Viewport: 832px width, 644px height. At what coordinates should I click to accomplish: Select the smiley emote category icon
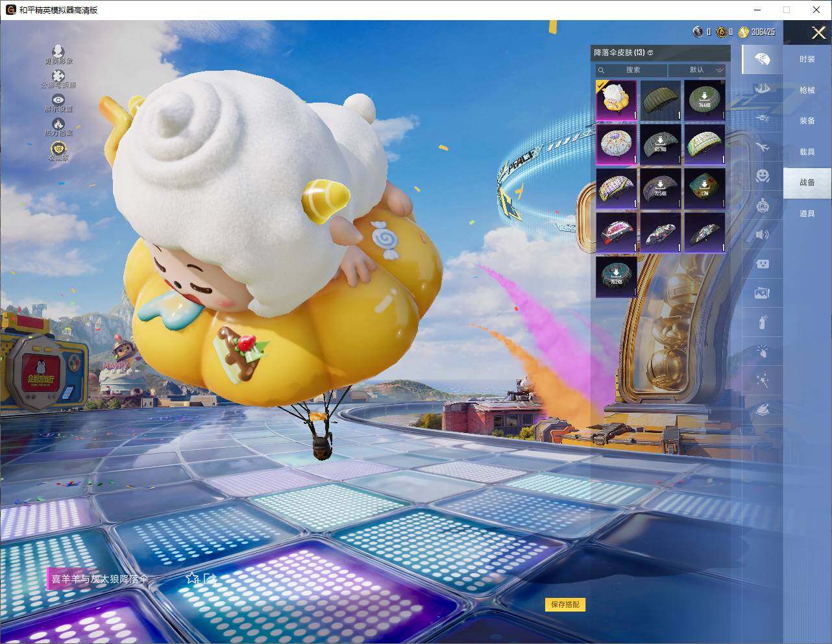click(763, 176)
